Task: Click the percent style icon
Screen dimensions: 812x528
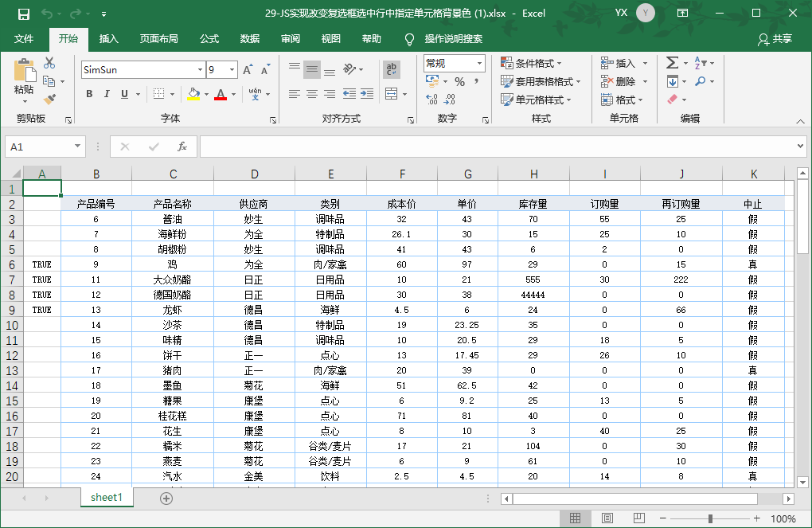Action: 459,81
